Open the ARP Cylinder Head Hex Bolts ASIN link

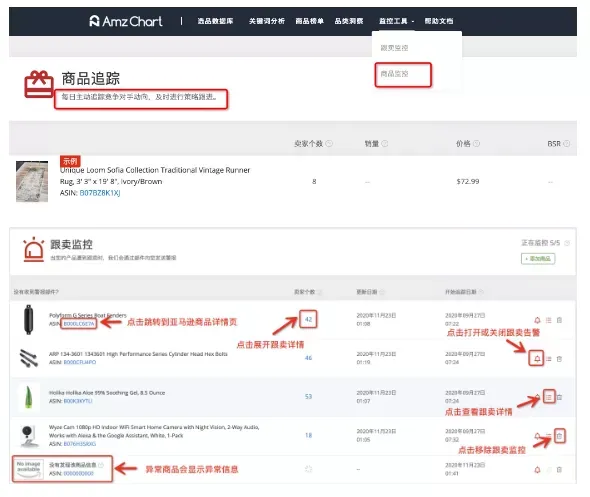[x=80, y=362]
